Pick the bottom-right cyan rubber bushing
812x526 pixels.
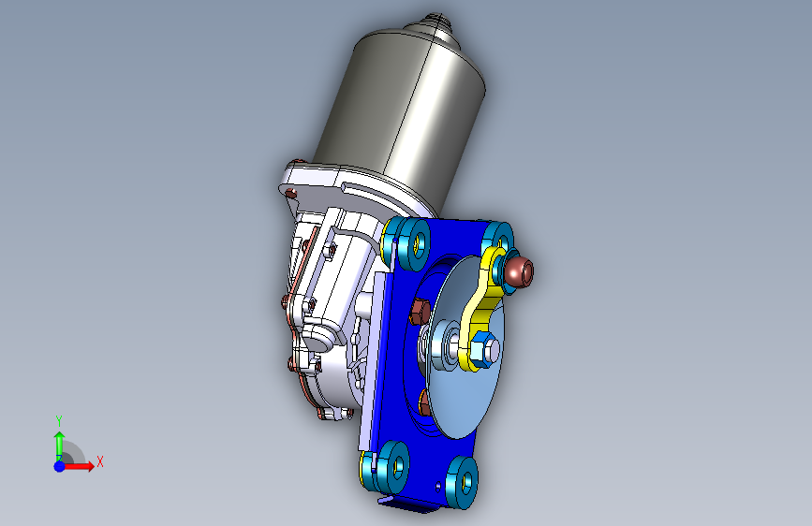click(x=463, y=483)
